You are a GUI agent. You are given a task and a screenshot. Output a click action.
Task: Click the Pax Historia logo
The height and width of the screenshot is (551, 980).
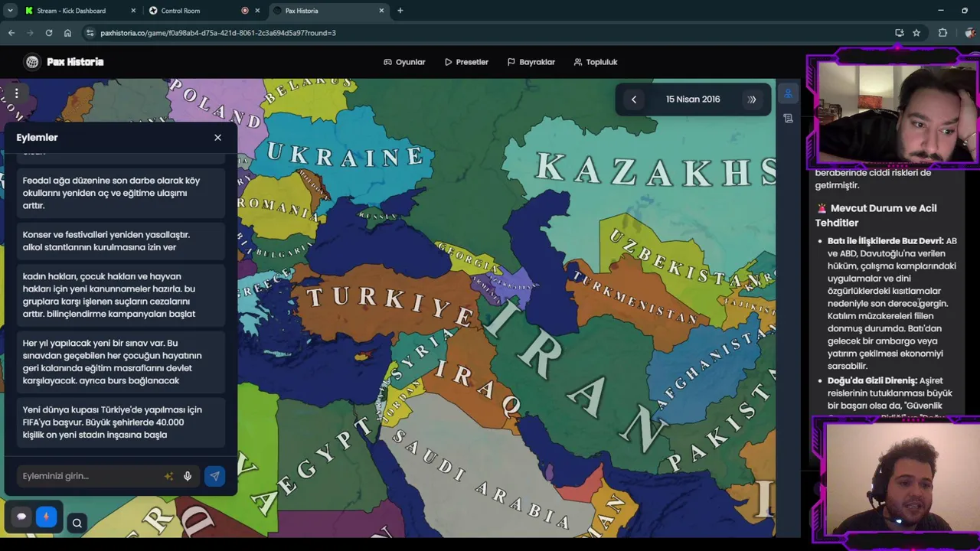point(64,62)
